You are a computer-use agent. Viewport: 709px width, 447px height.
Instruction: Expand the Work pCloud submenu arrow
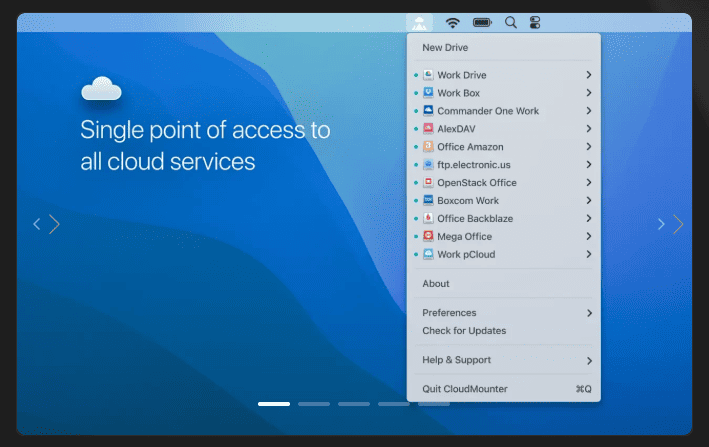pyautogui.click(x=589, y=254)
